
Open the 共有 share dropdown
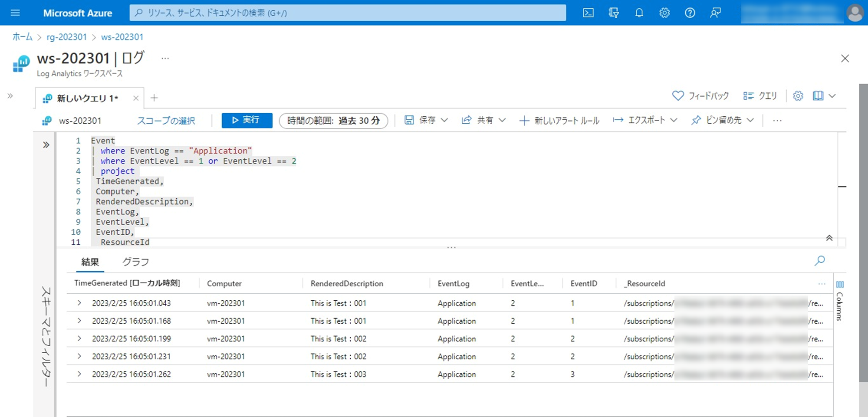[483, 120]
